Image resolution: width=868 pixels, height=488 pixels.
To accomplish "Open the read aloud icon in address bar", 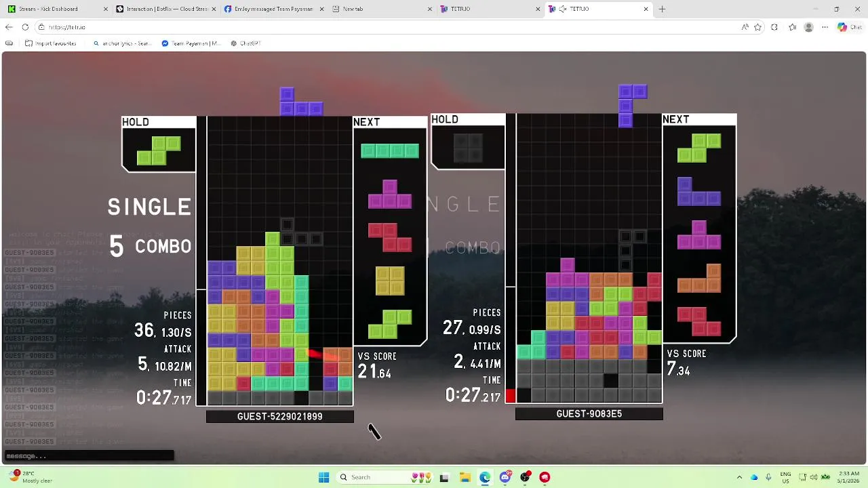I will (745, 27).
